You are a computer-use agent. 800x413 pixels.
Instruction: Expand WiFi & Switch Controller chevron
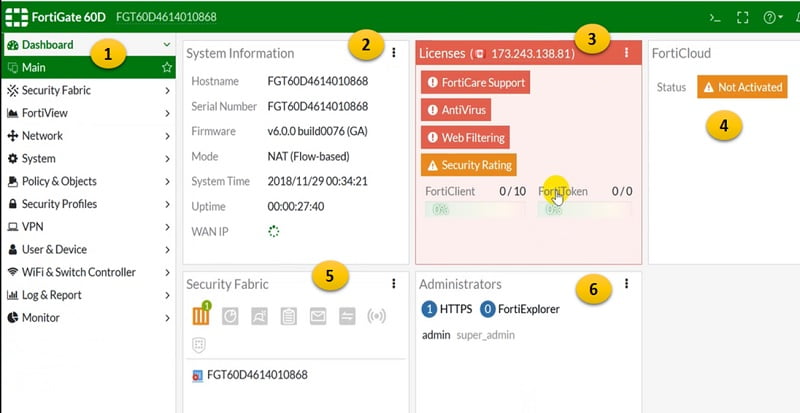coord(167,273)
